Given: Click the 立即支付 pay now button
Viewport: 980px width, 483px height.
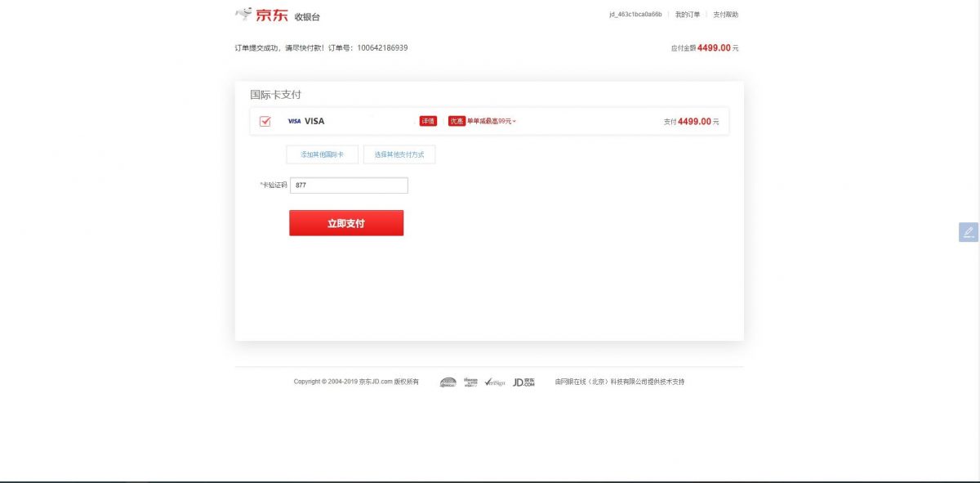Looking at the screenshot, I should 346,223.
